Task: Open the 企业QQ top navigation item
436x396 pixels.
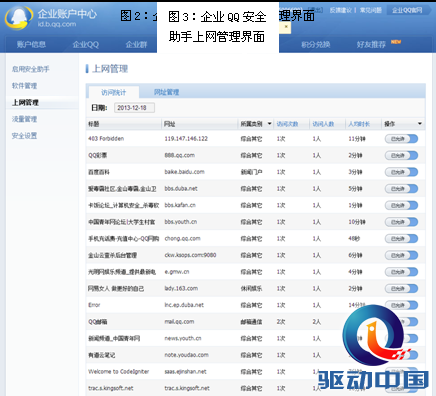Action: pos(86,44)
